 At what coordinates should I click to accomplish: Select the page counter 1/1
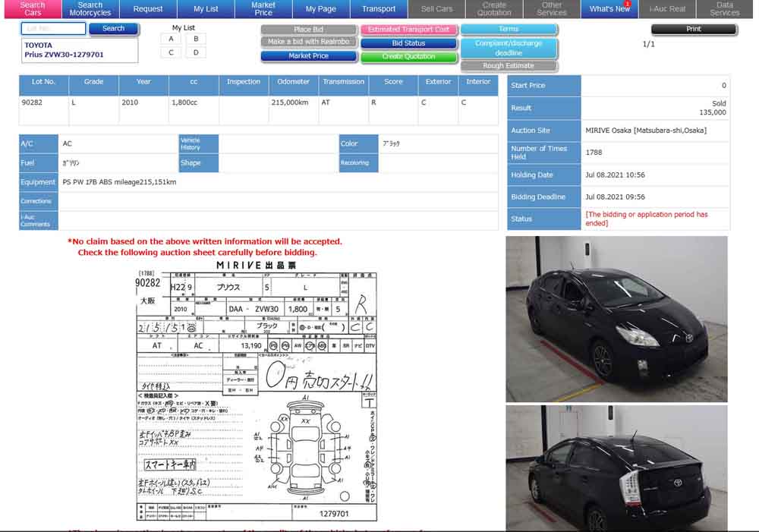click(649, 44)
